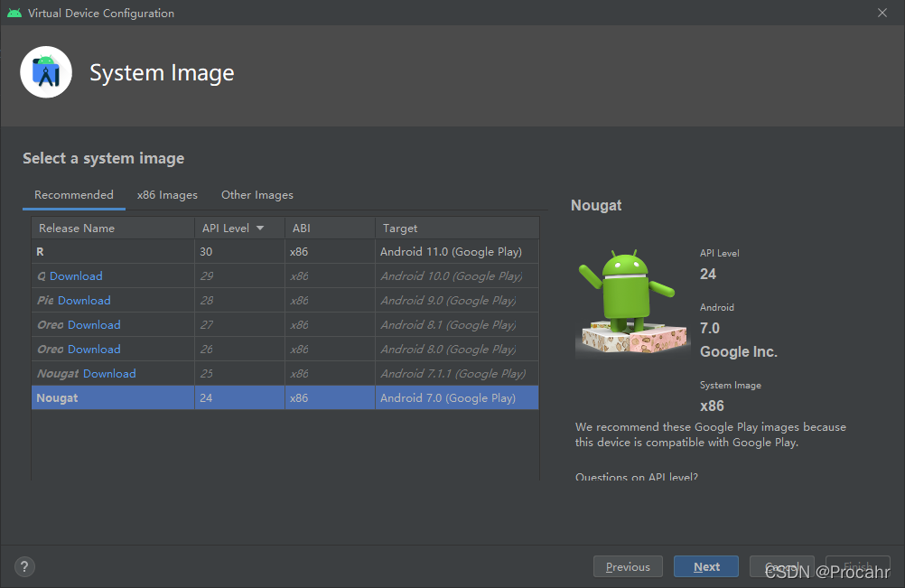Click Android 9.0 (Google Play) cell
The height and width of the screenshot is (588, 905).
tap(458, 300)
